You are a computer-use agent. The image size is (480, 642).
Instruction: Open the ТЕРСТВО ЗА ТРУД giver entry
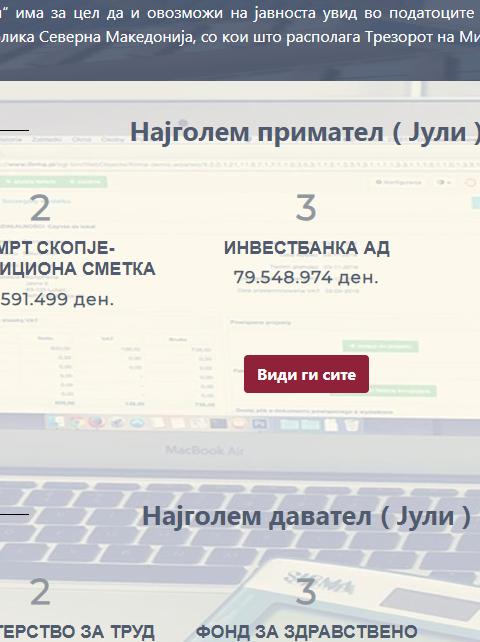(x=77, y=632)
